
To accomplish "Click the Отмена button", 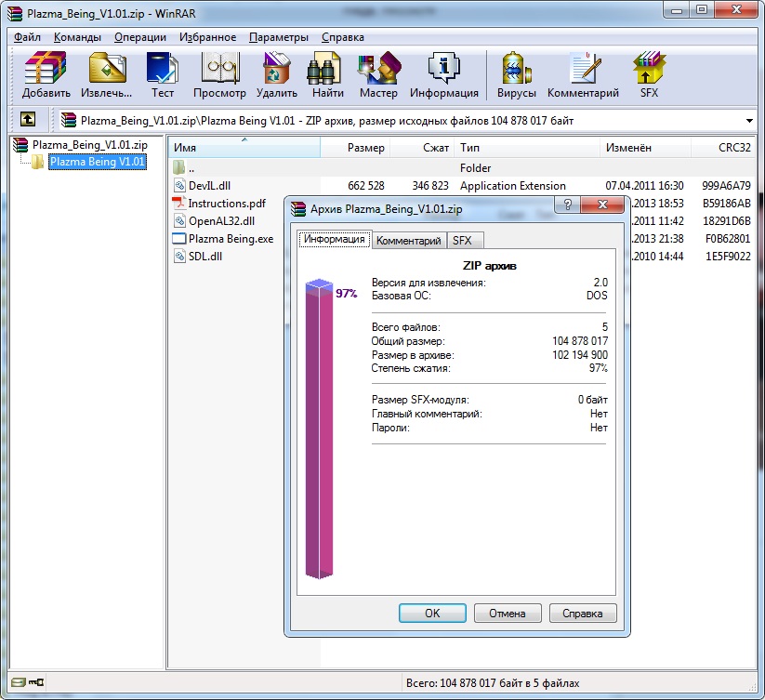I will tap(508, 613).
